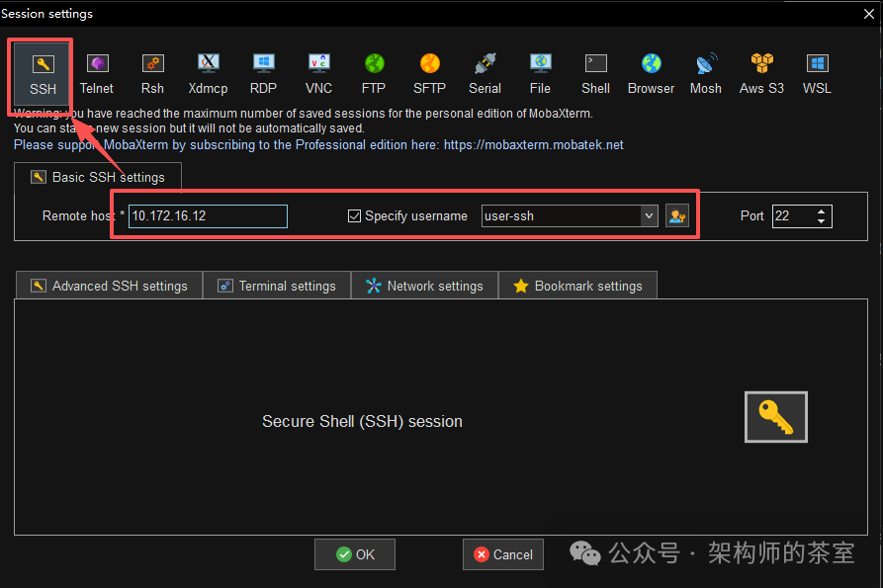
Task: Click the Port value field
Action: click(x=793, y=216)
